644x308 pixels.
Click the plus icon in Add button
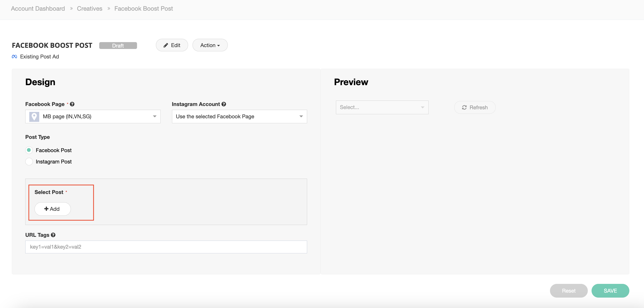point(46,209)
